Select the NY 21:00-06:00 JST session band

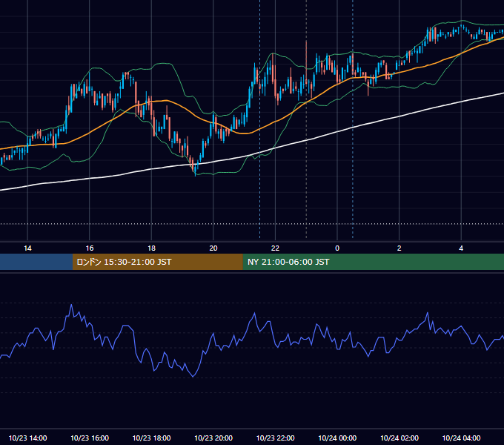(x=373, y=262)
